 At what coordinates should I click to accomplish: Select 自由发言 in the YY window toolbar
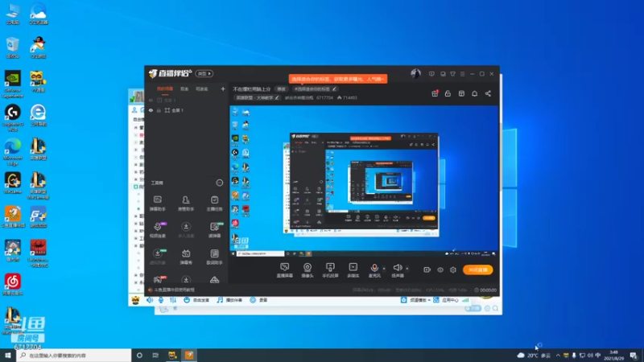(x=196, y=300)
